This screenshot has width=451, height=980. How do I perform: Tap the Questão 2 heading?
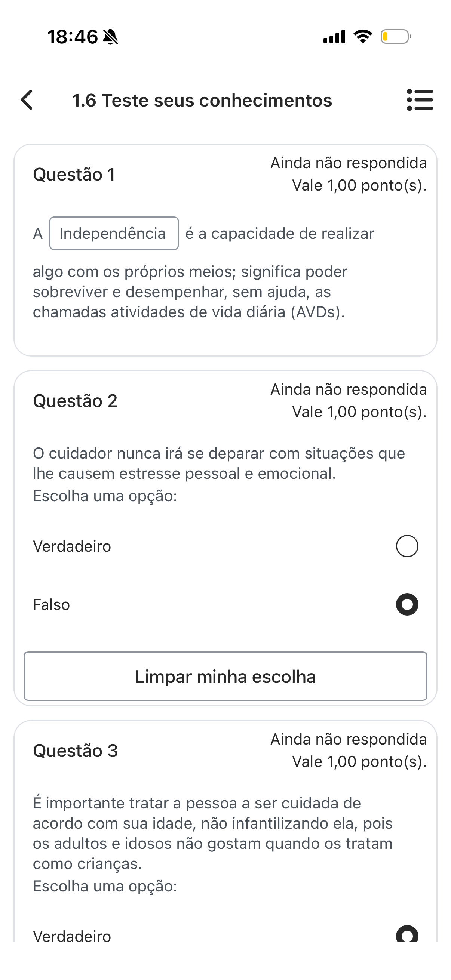coord(76,401)
